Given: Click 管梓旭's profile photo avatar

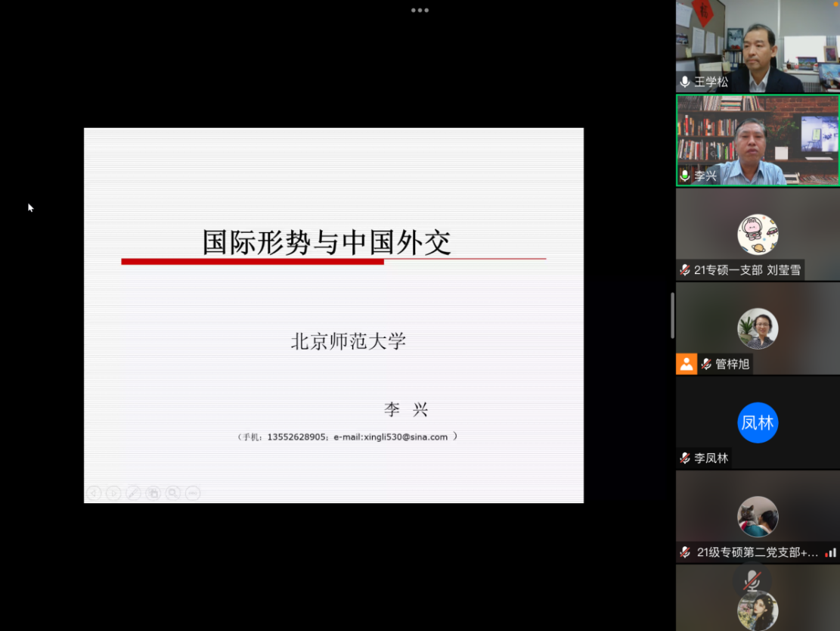Looking at the screenshot, I should 758,328.
